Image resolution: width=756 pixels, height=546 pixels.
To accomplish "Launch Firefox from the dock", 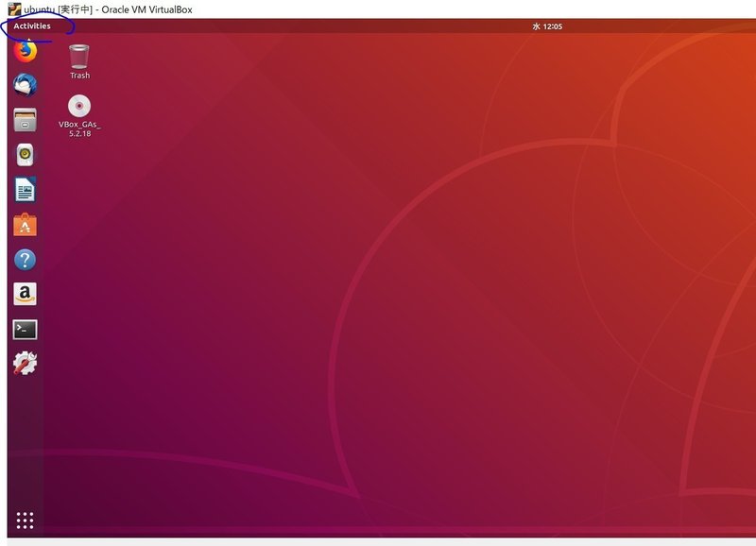I will (x=26, y=51).
